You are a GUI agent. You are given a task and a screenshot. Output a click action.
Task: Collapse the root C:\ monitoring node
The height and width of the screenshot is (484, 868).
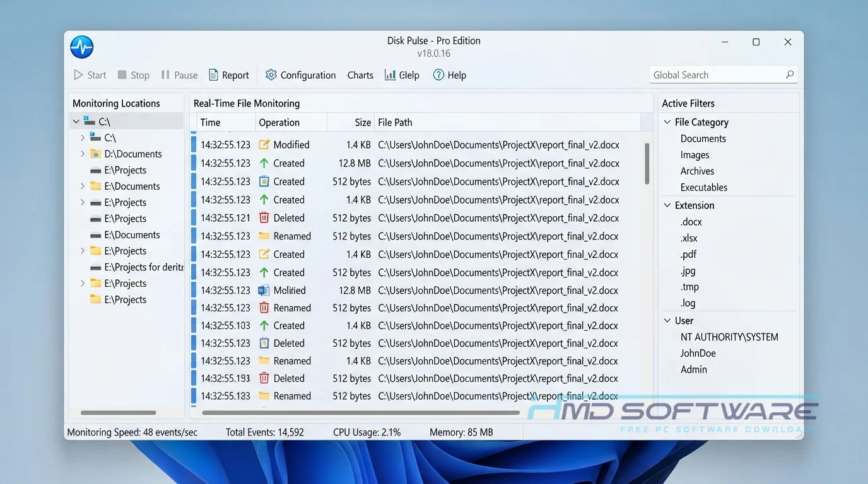76,122
